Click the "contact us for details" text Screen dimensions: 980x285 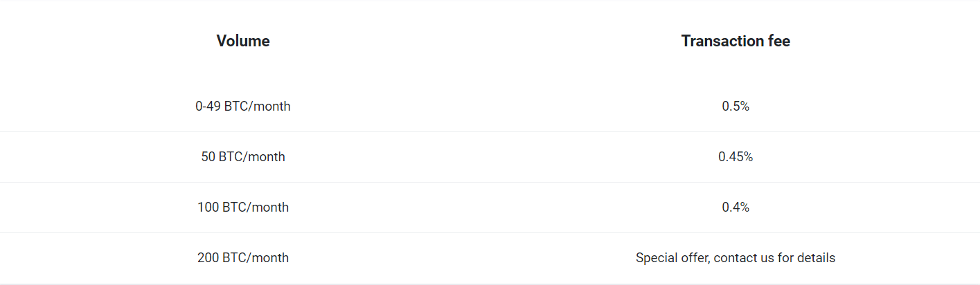tap(774, 258)
